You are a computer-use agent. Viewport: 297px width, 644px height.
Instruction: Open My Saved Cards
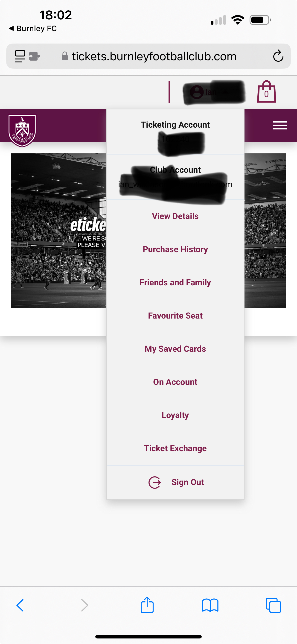click(x=175, y=349)
